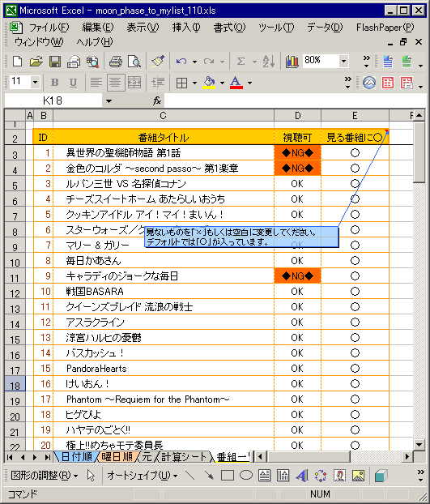
Task: Click the circle cell for 涼宮ハルヒの憂鬱
Action: click(x=355, y=338)
